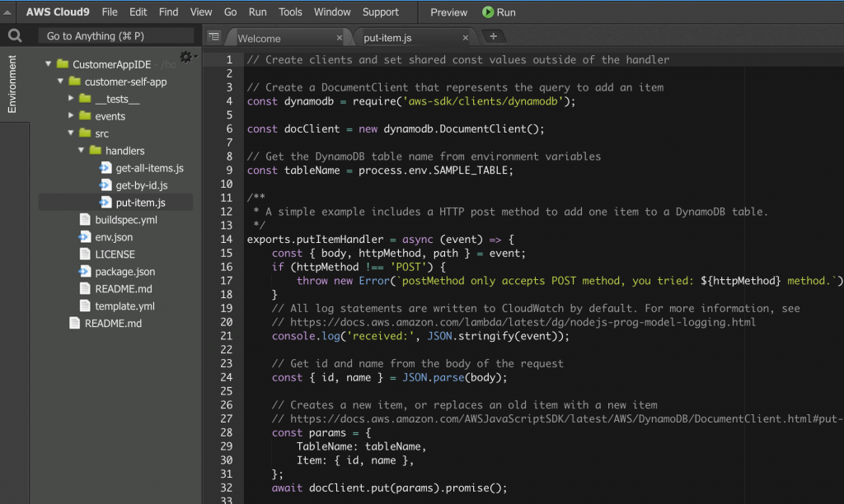Click the green Run button
Screen dimensions: 844x504
[499, 12]
